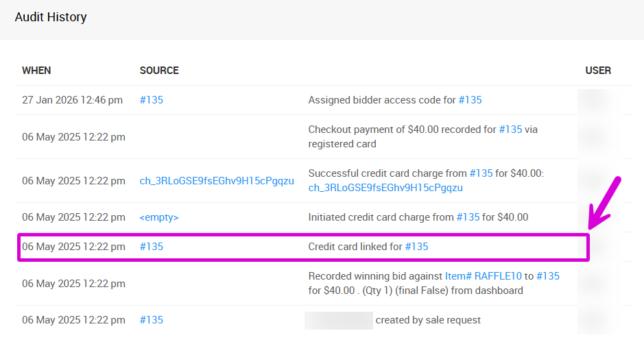Click the WHEN column header
The width and height of the screenshot is (644, 344).
tap(36, 71)
